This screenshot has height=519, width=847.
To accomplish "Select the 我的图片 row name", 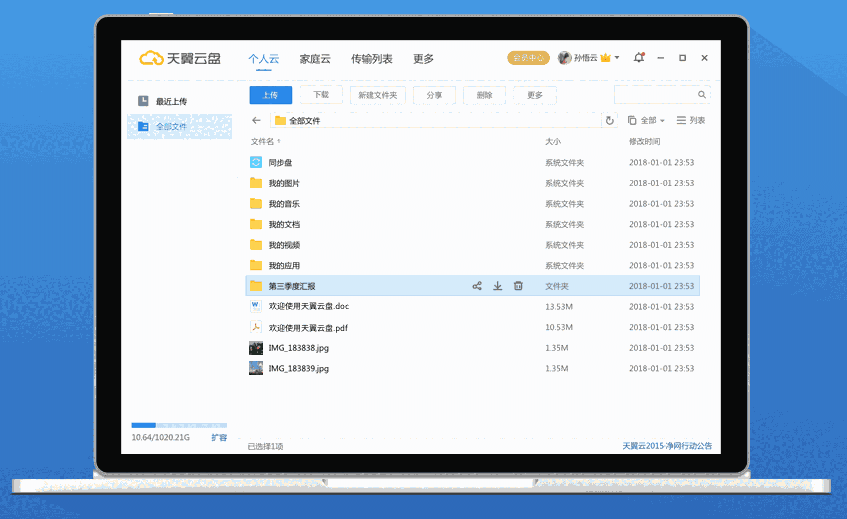I will tap(284, 183).
